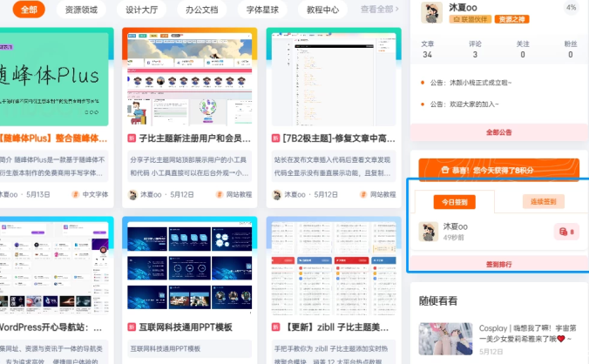View the 评论 3 count

475,50
